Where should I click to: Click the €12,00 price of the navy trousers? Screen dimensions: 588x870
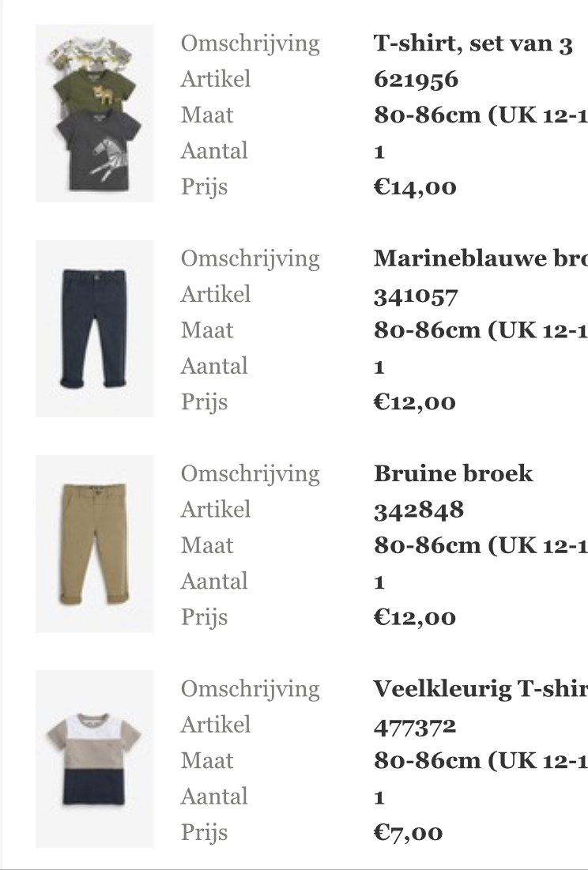pos(415,402)
